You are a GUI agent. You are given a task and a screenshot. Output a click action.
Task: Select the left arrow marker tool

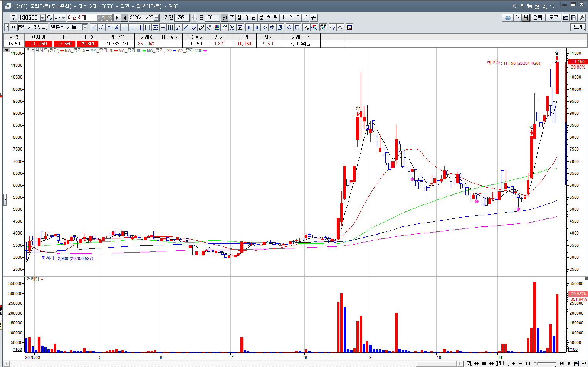[265, 27]
